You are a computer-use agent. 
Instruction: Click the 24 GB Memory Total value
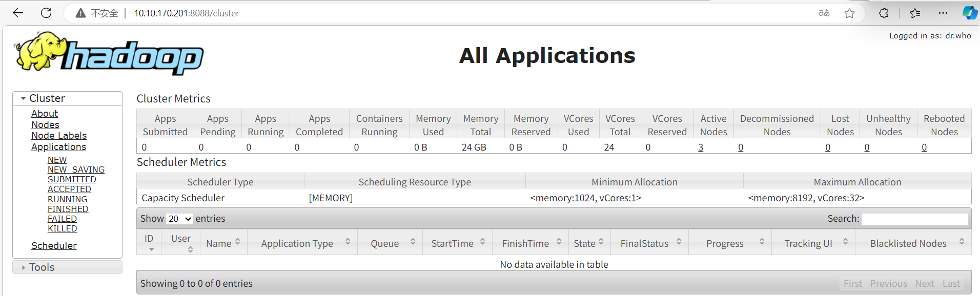pos(474,147)
